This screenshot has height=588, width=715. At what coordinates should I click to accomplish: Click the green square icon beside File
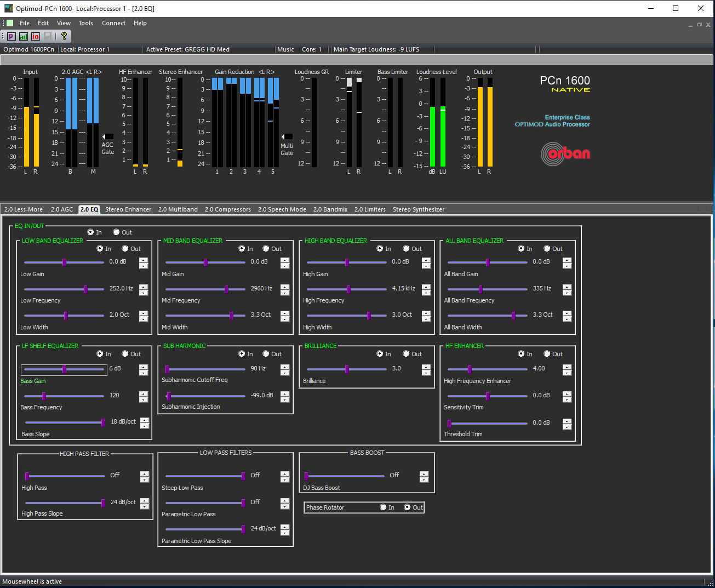click(10, 23)
